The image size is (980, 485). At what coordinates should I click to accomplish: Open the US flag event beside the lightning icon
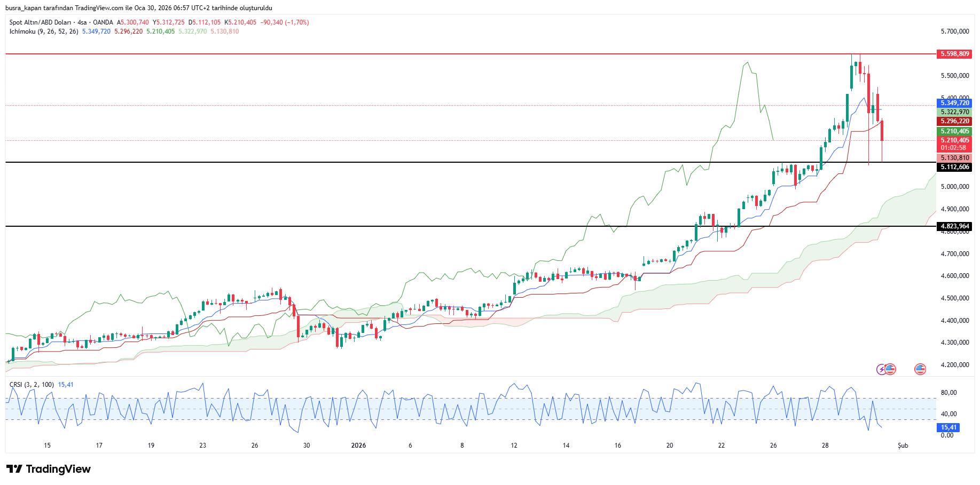click(x=890, y=369)
